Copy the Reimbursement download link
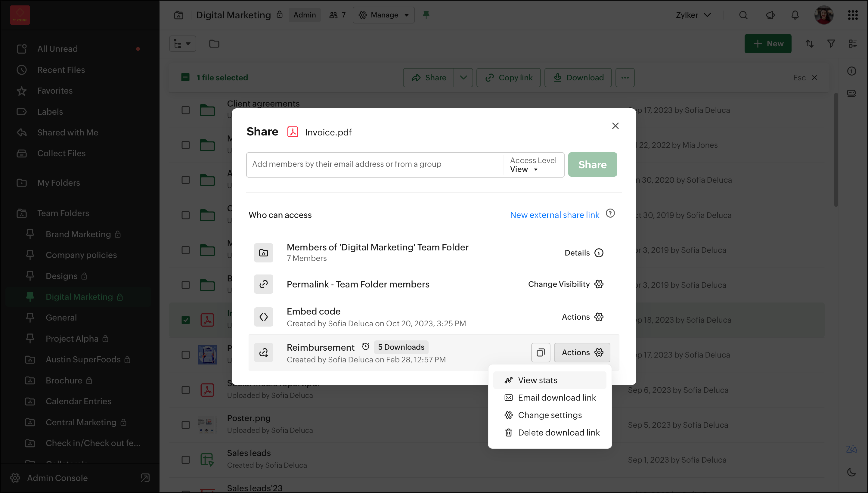The image size is (868, 493). click(x=540, y=352)
